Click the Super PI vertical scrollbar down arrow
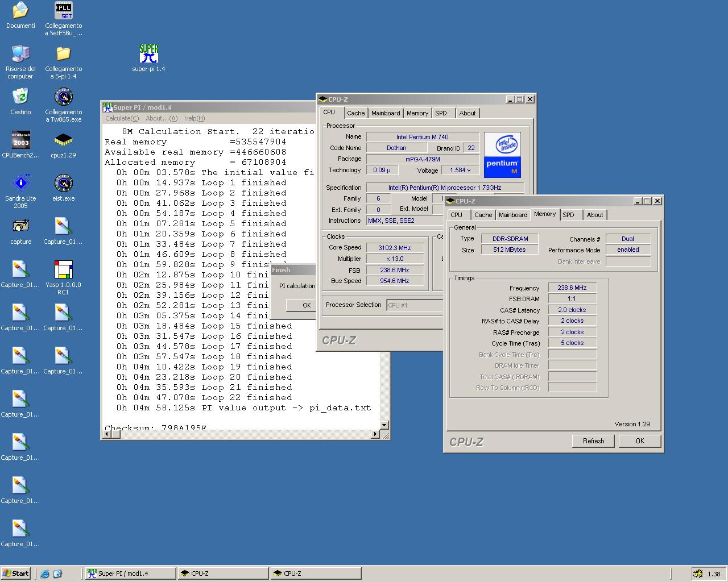Screen dimensions: 728x582 [384, 425]
